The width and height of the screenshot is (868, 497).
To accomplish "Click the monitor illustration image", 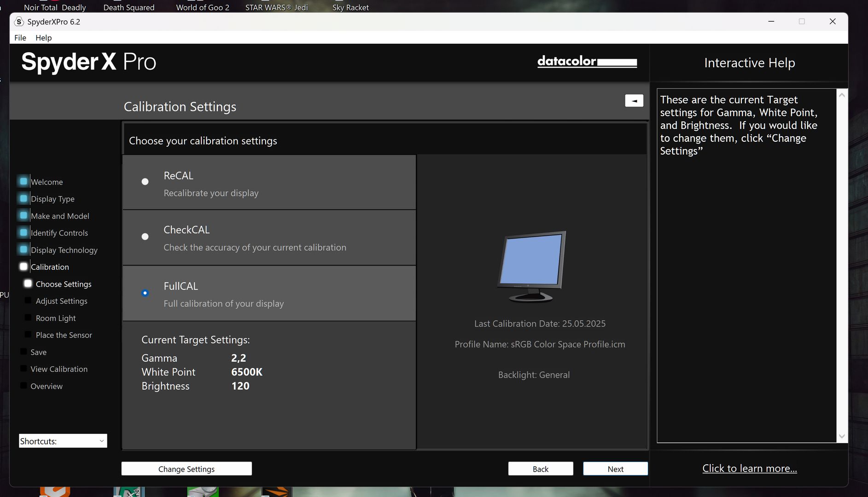I will [532, 266].
